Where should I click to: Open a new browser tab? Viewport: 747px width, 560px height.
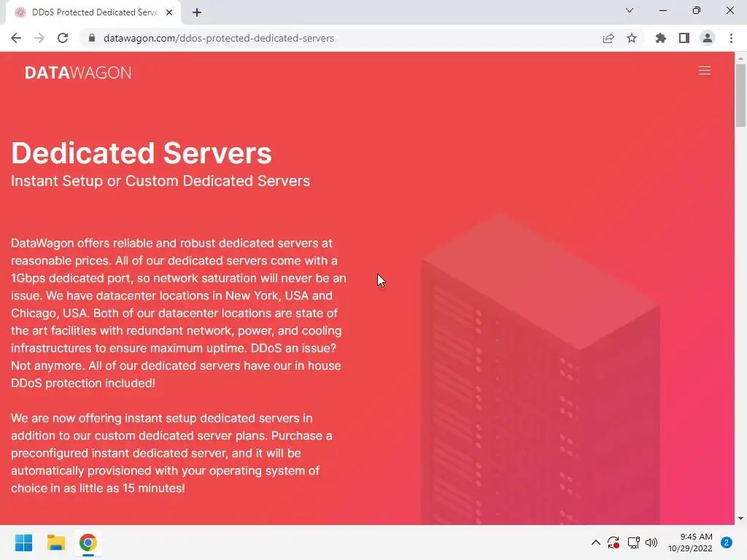tap(197, 12)
